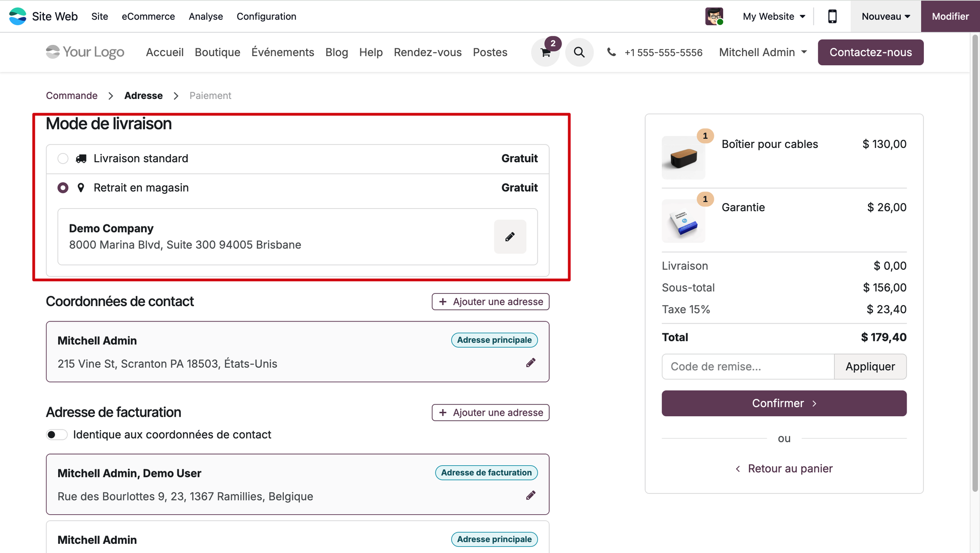Click the Site Web app logo
This screenshot has width=980, height=553.
point(18,16)
